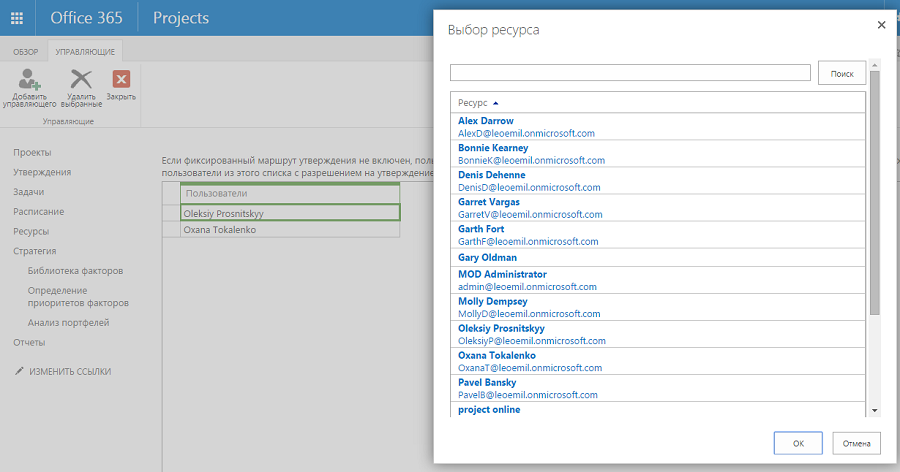Click the scrollbar up arrow in dialog
The image size is (900, 472).
874,65
